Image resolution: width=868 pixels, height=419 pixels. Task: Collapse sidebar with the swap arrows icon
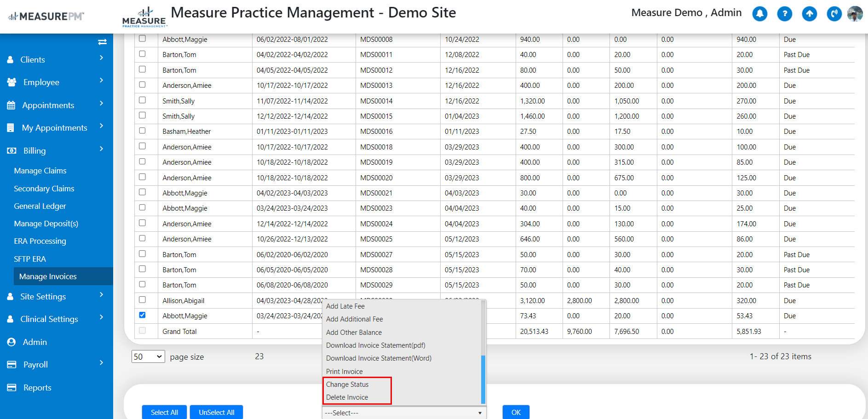tap(103, 42)
